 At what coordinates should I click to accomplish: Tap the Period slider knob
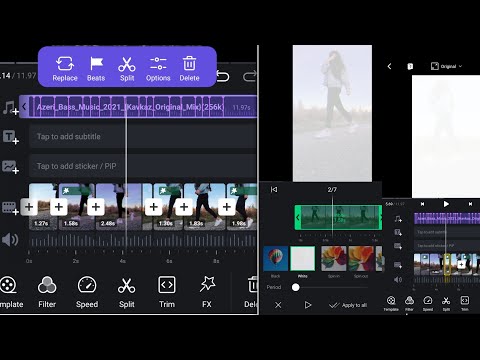[x=295, y=287]
